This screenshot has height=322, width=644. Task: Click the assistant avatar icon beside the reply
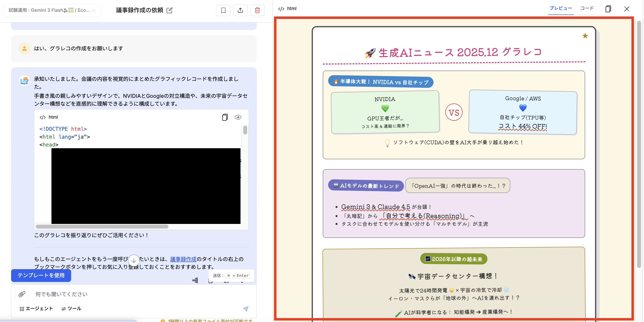click(x=25, y=81)
